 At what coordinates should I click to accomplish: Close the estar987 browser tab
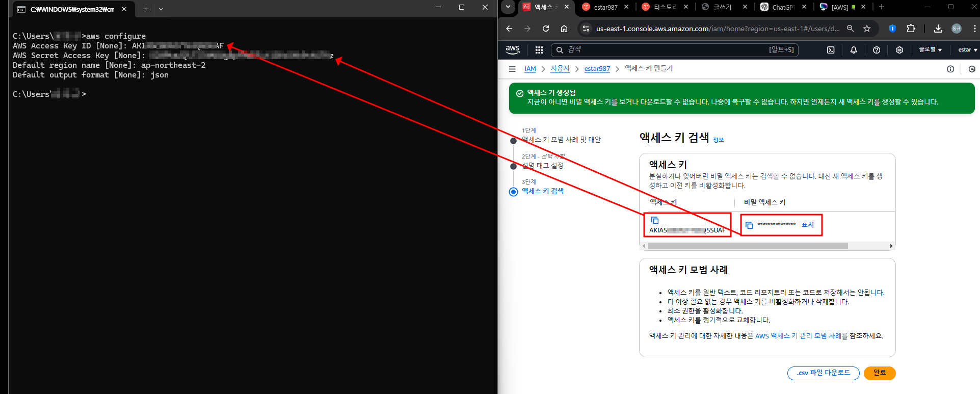point(626,7)
